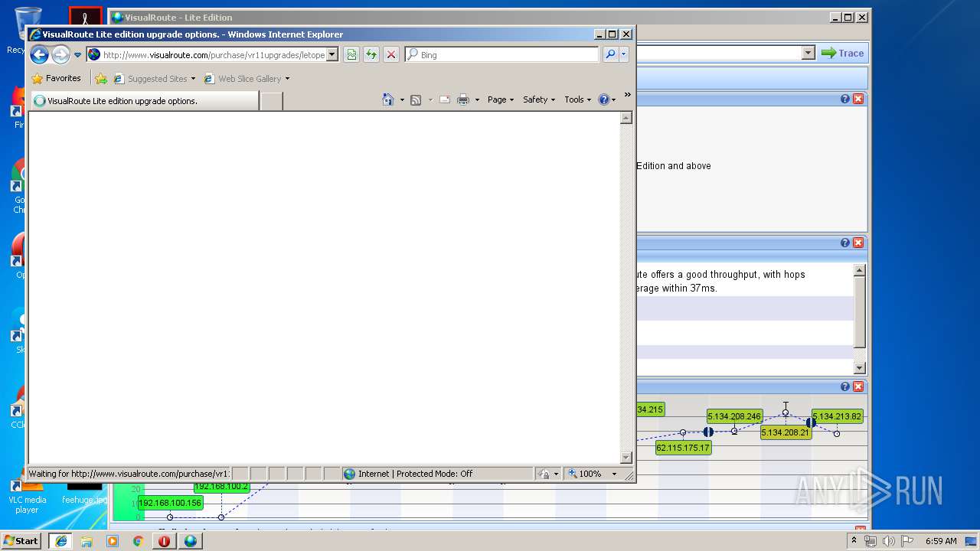This screenshot has width=980, height=551.
Task: Show more command bar items chevron
Action: pyautogui.click(x=628, y=96)
